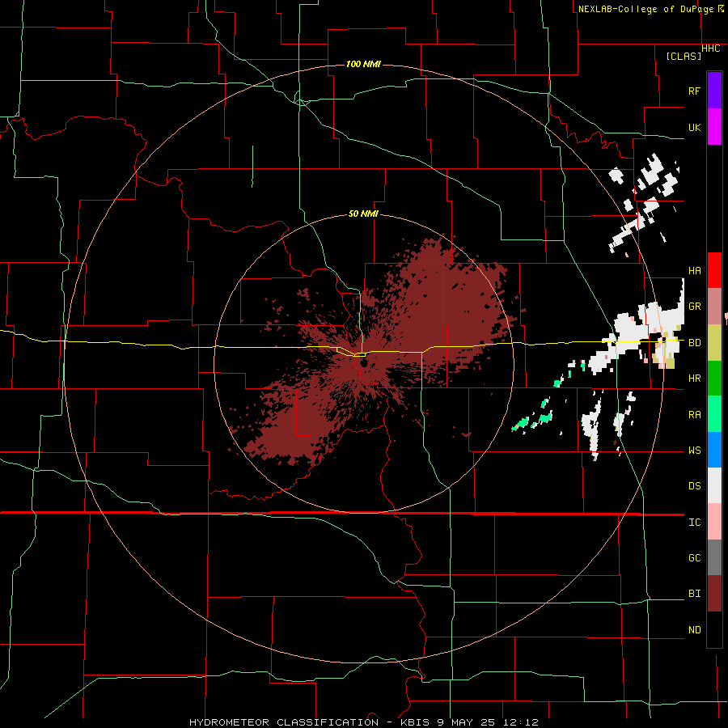
Task: Select the HA legend label
Action: tap(694, 271)
